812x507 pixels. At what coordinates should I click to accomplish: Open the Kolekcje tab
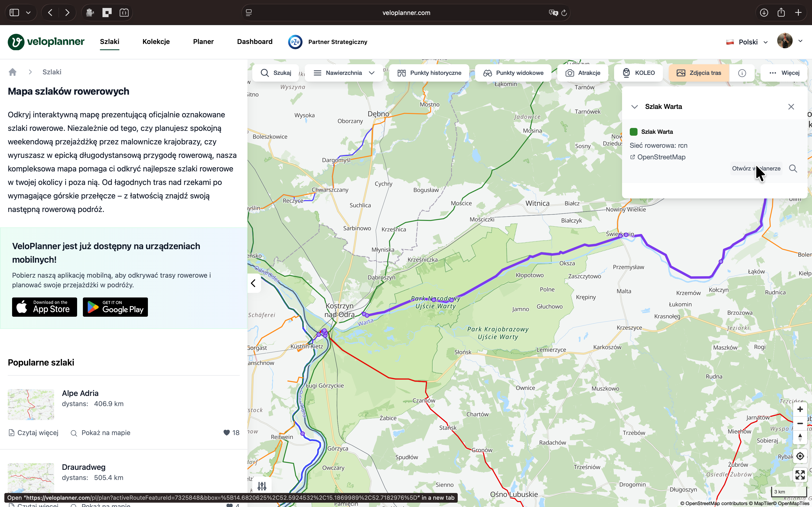[x=156, y=42]
